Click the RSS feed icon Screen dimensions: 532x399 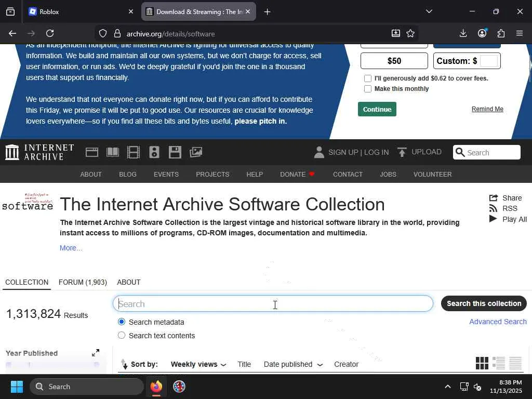[494, 208]
